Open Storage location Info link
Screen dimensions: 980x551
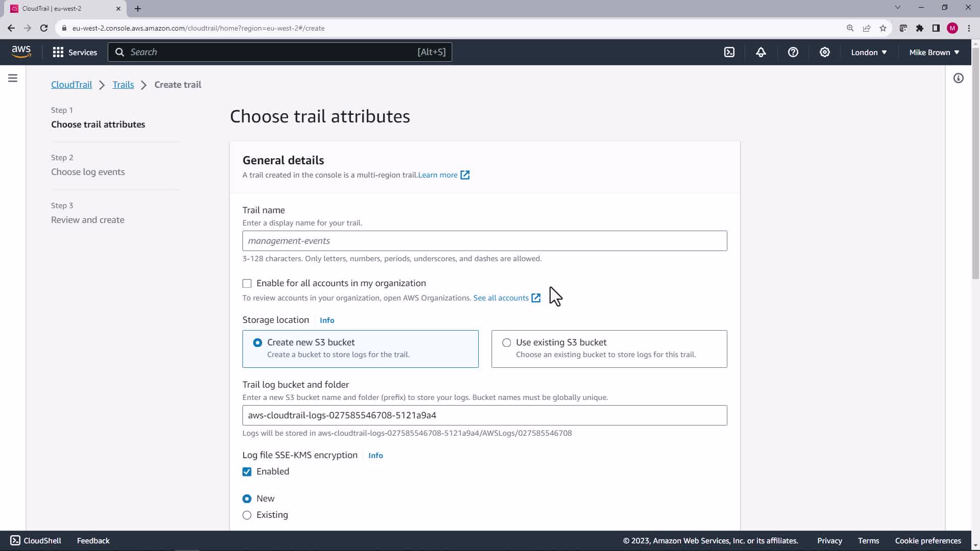[327, 320]
